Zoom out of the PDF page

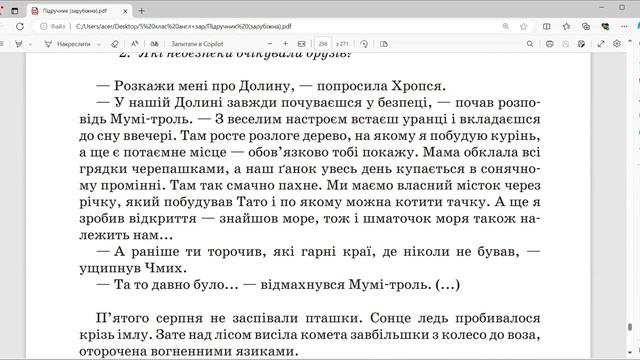(x=270, y=44)
